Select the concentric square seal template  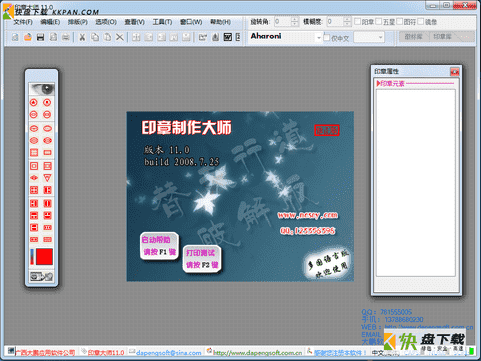point(34,166)
